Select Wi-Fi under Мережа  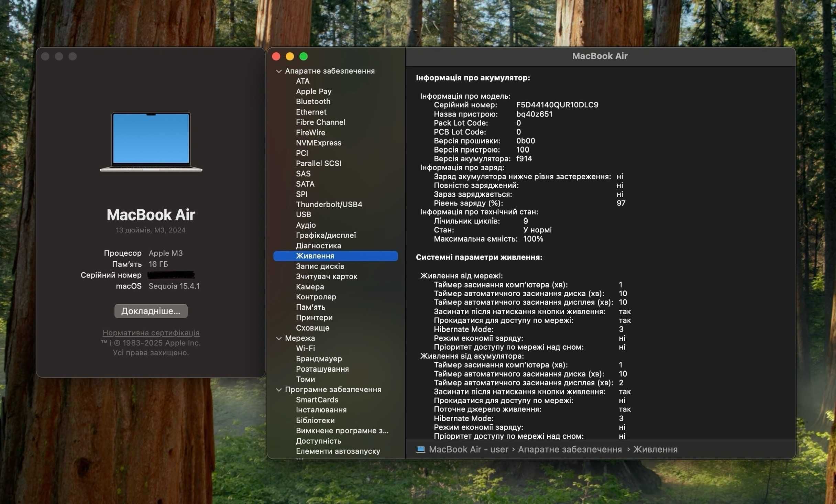click(305, 348)
